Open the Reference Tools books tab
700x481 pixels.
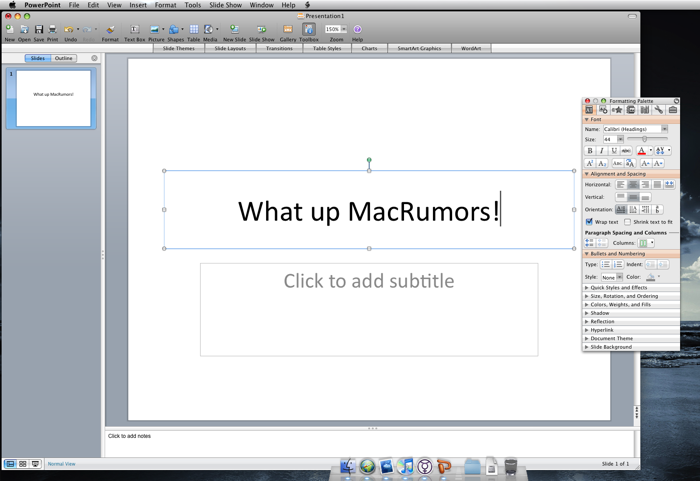[645, 110]
